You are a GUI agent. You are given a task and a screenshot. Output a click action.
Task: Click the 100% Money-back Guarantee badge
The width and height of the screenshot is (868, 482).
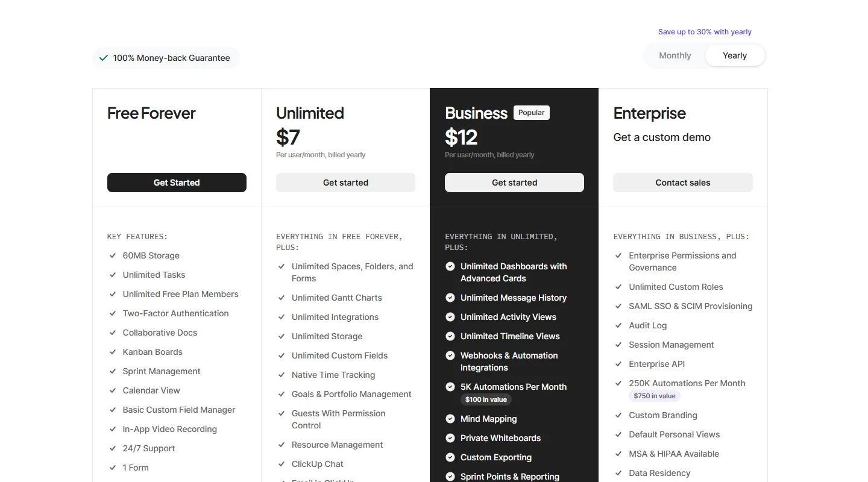point(166,58)
